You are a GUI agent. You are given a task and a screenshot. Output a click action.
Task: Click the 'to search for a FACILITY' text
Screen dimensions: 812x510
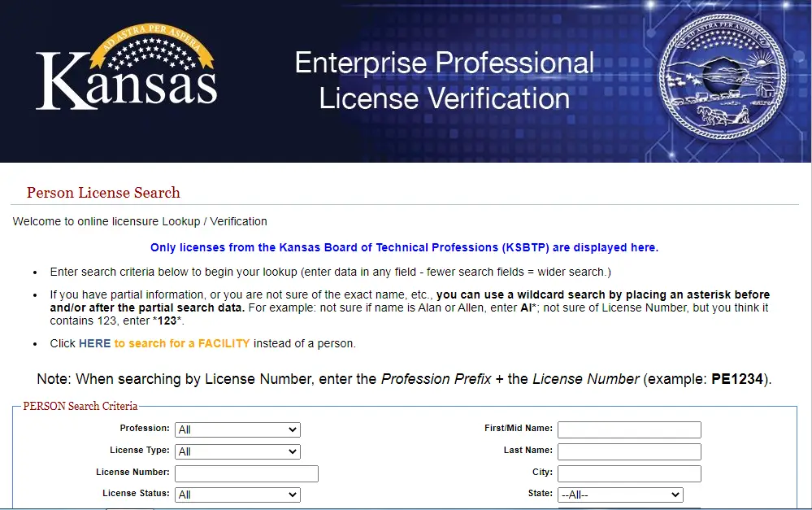(182, 343)
